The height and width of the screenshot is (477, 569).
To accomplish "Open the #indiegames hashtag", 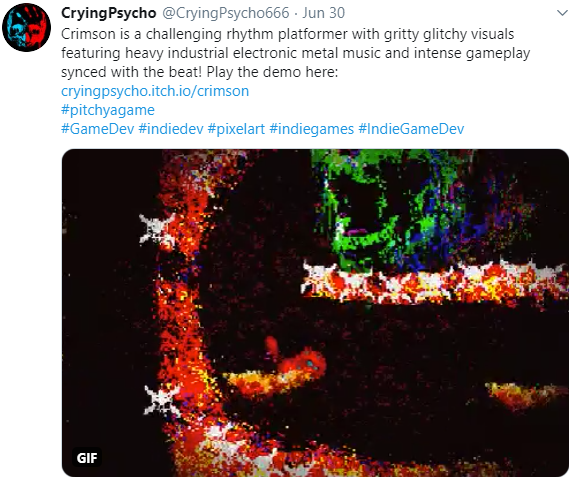I will [311, 129].
